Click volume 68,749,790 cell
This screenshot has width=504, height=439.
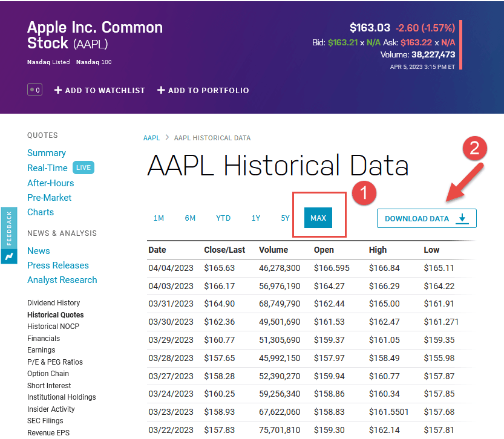tap(280, 304)
